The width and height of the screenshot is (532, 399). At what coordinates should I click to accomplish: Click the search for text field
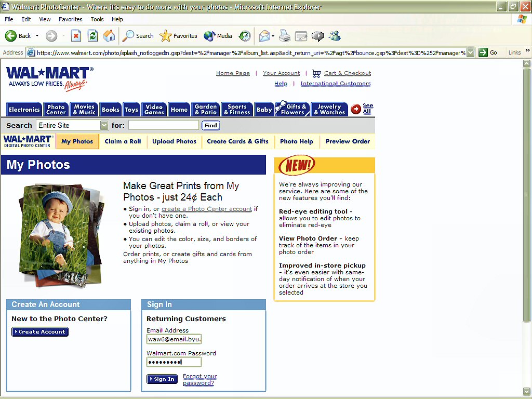coord(164,125)
